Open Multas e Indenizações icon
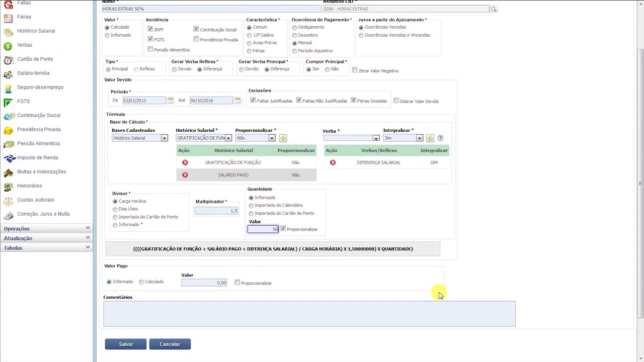Screen dimensions: 644x362 [x=8, y=172]
